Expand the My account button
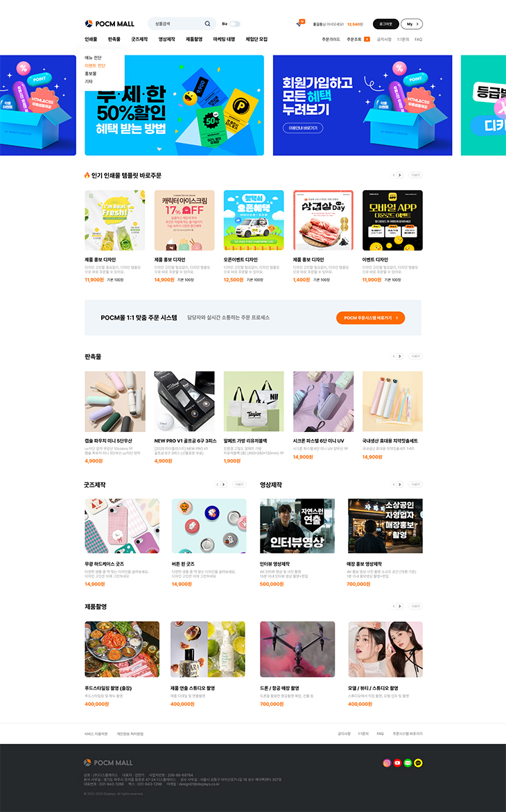The width and height of the screenshot is (506, 812). pyautogui.click(x=412, y=24)
